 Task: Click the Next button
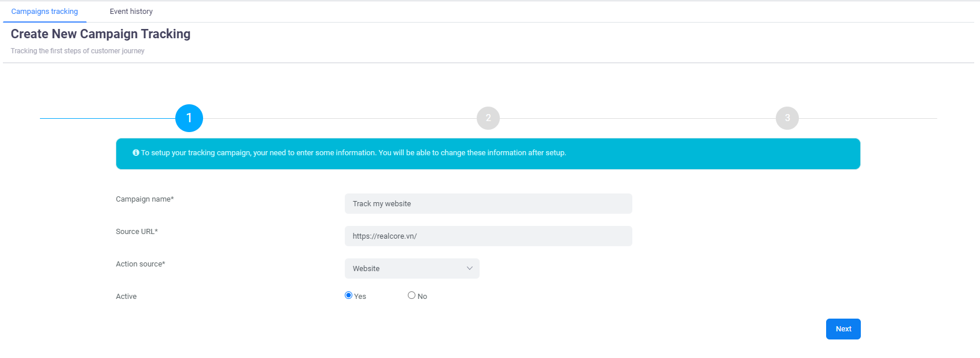843,329
